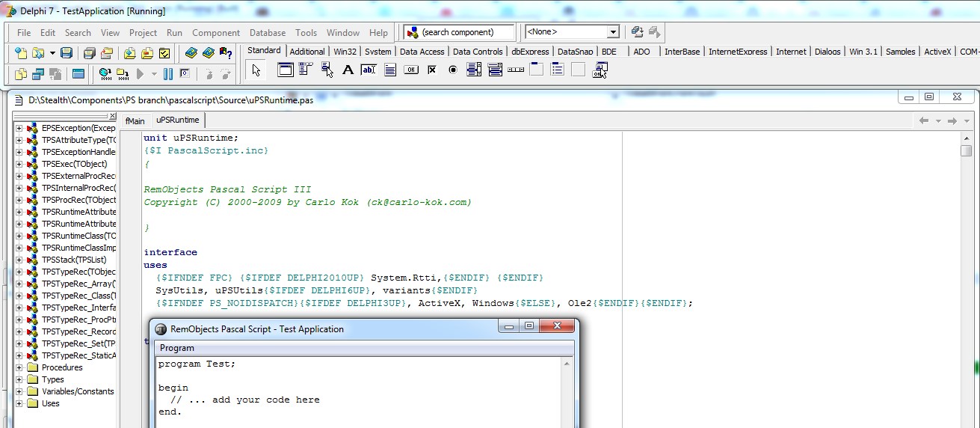Select the Memo component icon

point(389,70)
